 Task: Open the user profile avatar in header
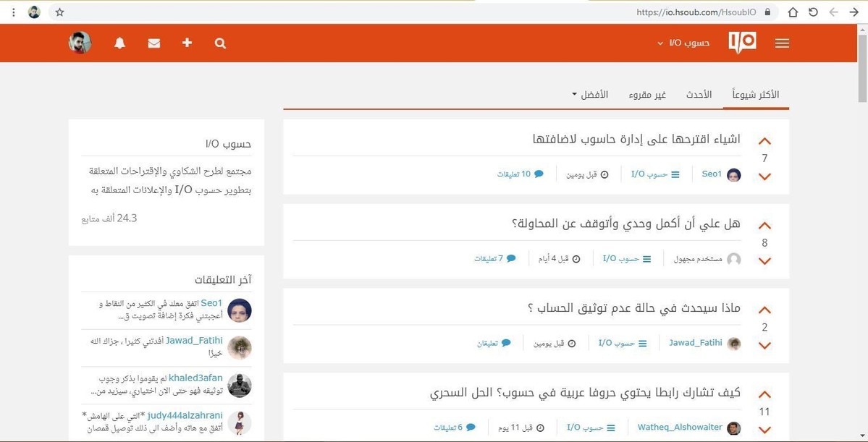tap(80, 43)
